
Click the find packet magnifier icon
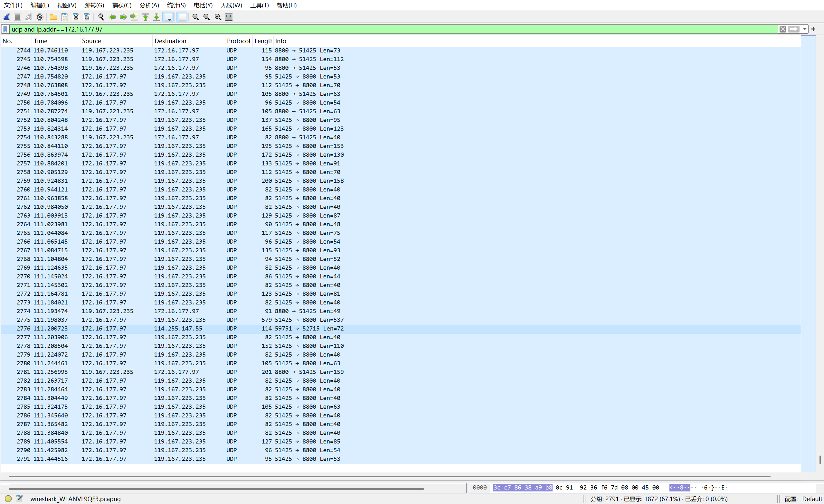pyautogui.click(x=101, y=17)
